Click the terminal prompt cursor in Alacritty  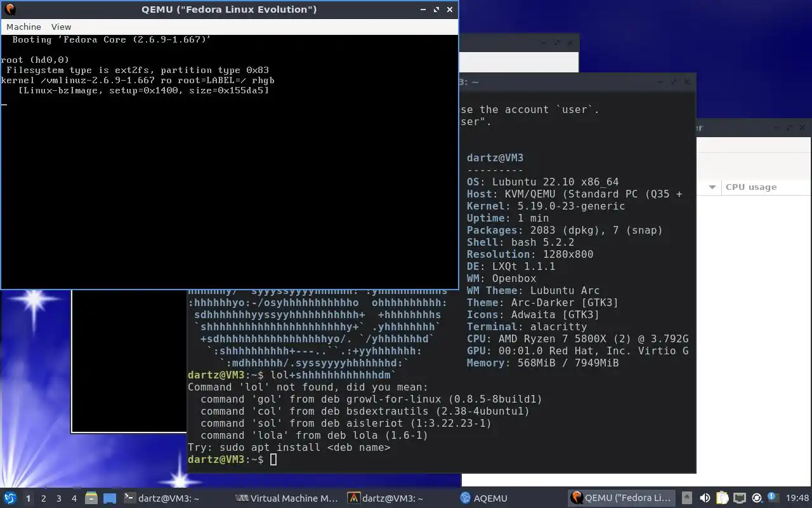pos(273,460)
